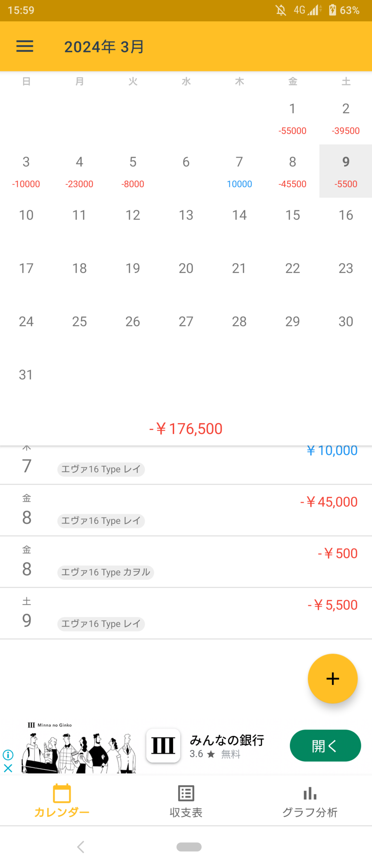Tap the yellow plus add-entry button
The width and height of the screenshot is (372, 868).
pos(332,679)
